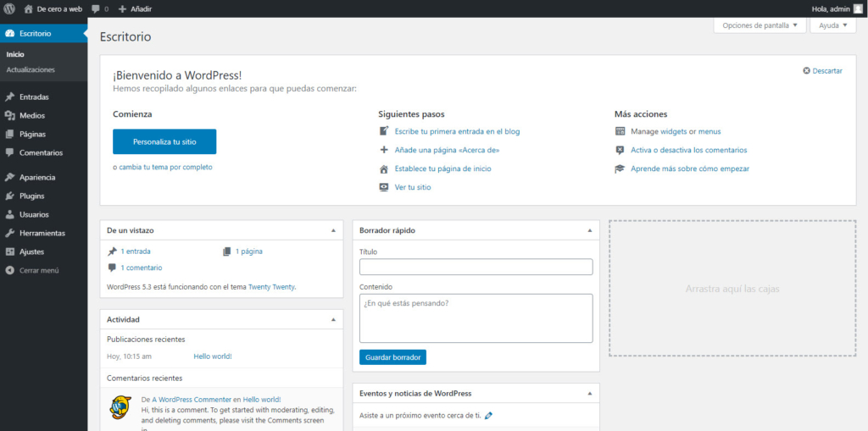Collapse the Eventos y noticias de WordPress box
This screenshot has height=431, width=868.
(590, 394)
